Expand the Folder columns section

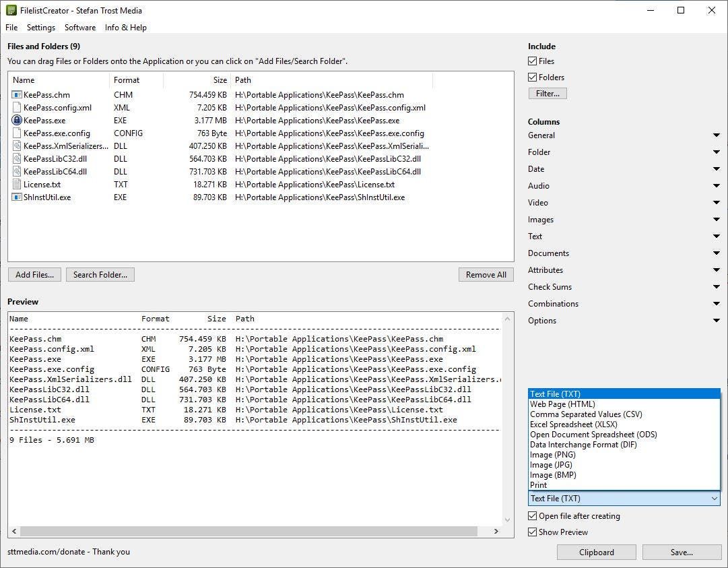[717, 152]
